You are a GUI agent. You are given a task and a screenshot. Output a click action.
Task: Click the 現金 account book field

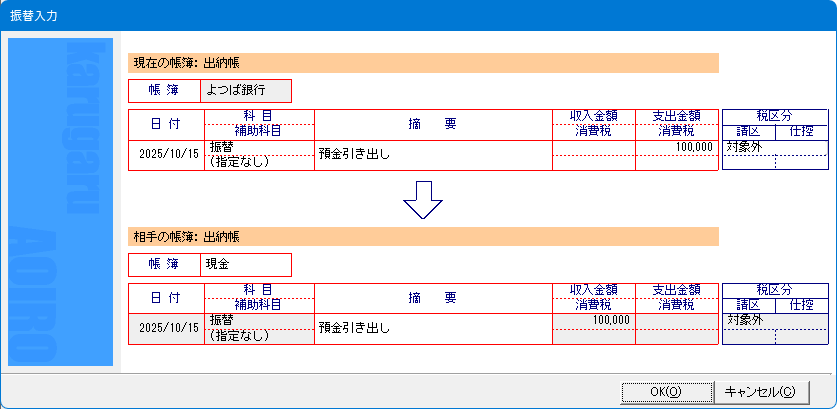point(246,264)
